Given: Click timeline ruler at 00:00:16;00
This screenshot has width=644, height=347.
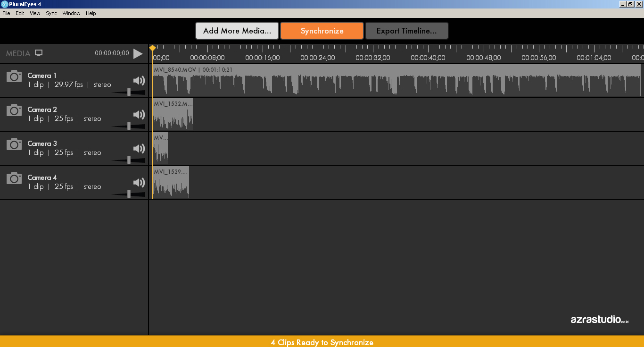Looking at the screenshot, I should 263,58.
